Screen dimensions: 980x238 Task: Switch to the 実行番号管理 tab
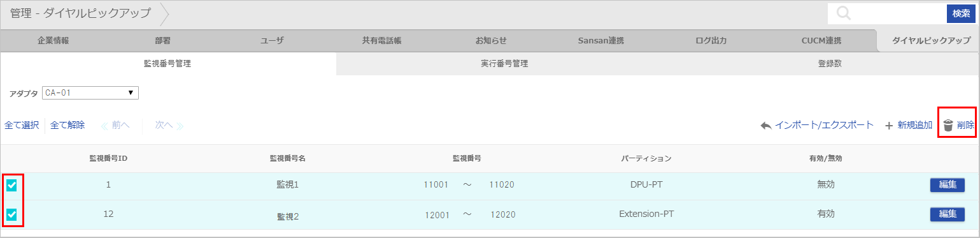[504, 64]
